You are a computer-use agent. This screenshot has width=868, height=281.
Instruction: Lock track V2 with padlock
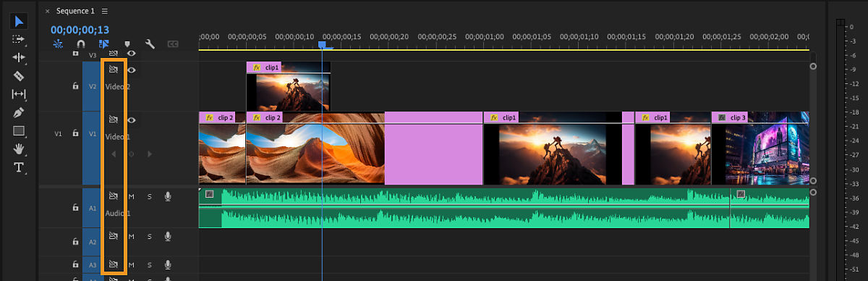75,86
